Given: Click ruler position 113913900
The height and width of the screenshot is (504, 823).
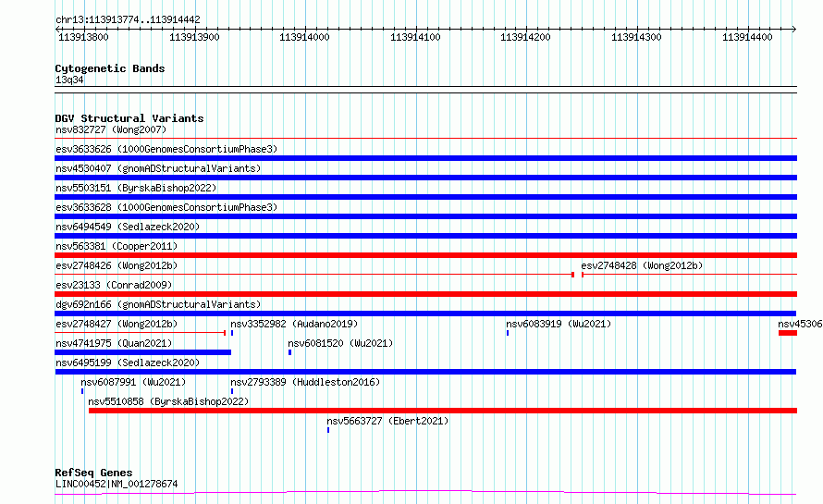Looking at the screenshot, I should click(194, 37).
